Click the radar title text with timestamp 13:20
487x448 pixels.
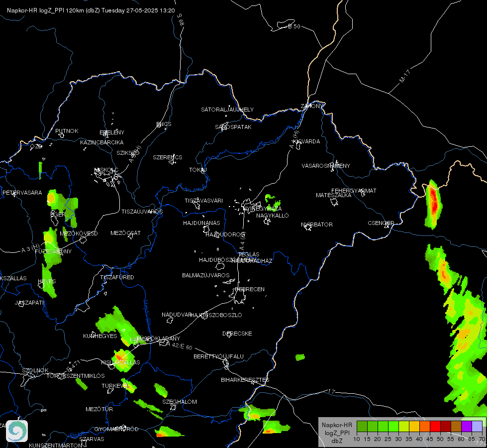click(91, 10)
